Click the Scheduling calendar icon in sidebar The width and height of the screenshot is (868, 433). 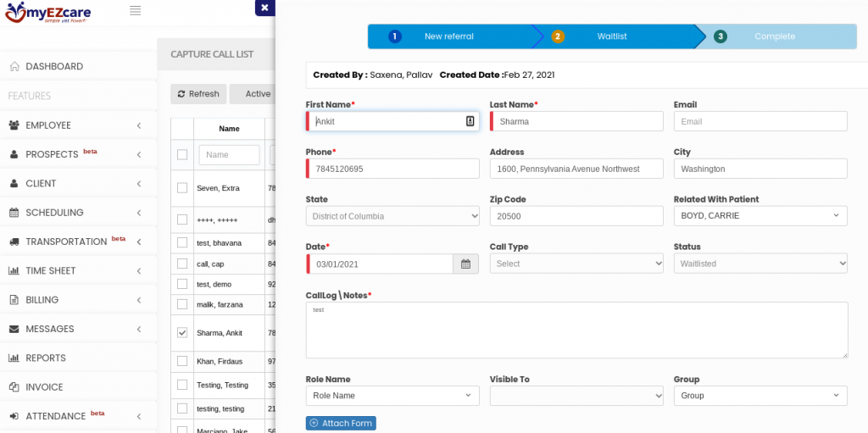point(14,213)
